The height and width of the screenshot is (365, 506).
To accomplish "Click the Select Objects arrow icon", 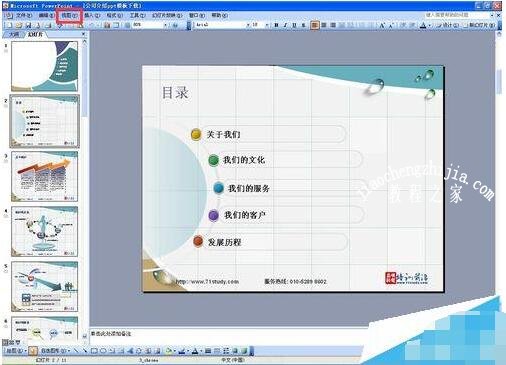I will click(x=33, y=351).
